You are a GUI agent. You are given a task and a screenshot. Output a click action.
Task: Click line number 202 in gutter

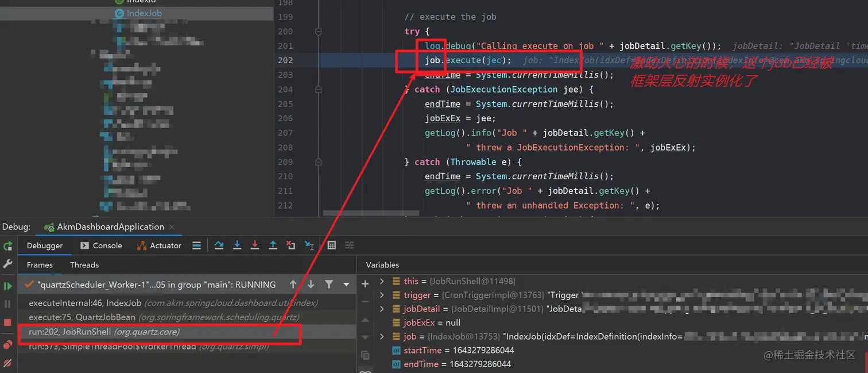(x=285, y=60)
